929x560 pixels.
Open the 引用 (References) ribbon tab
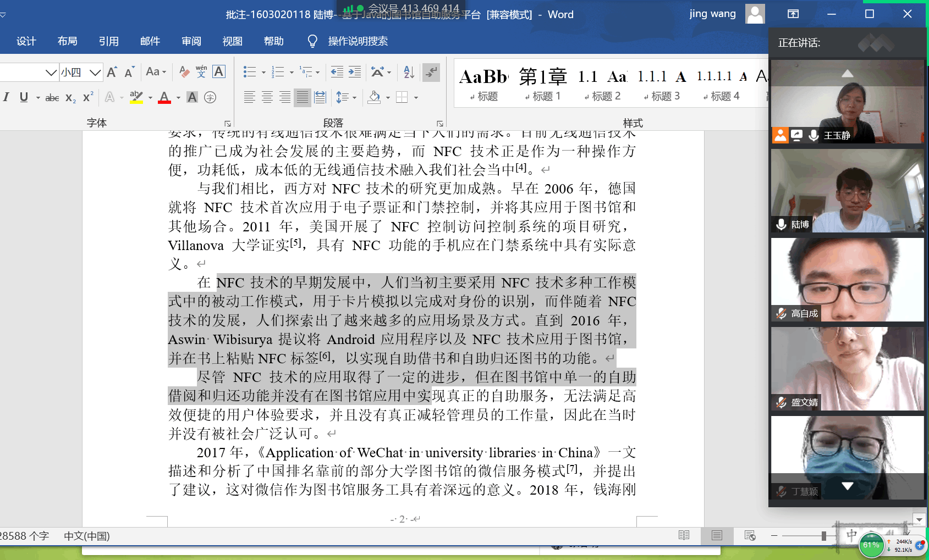tap(108, 41)
